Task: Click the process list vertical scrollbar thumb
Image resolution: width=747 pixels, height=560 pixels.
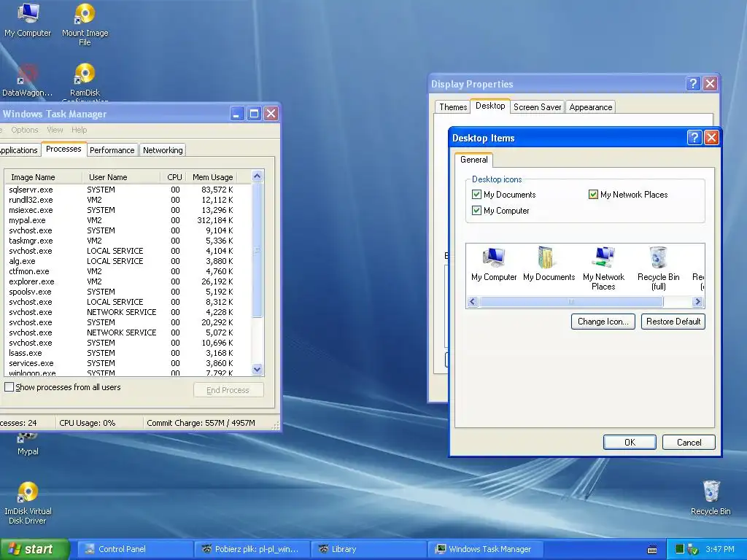Action: 258,250
